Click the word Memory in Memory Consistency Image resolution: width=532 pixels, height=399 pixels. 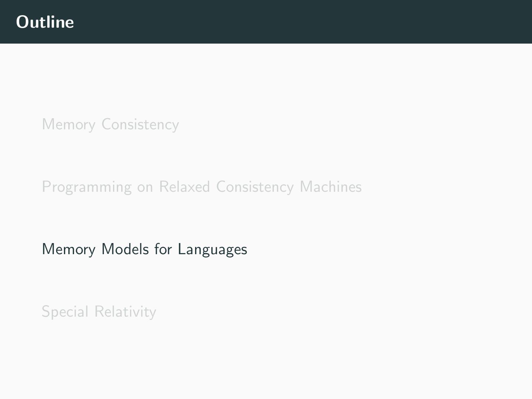click(x=68, y=125)
